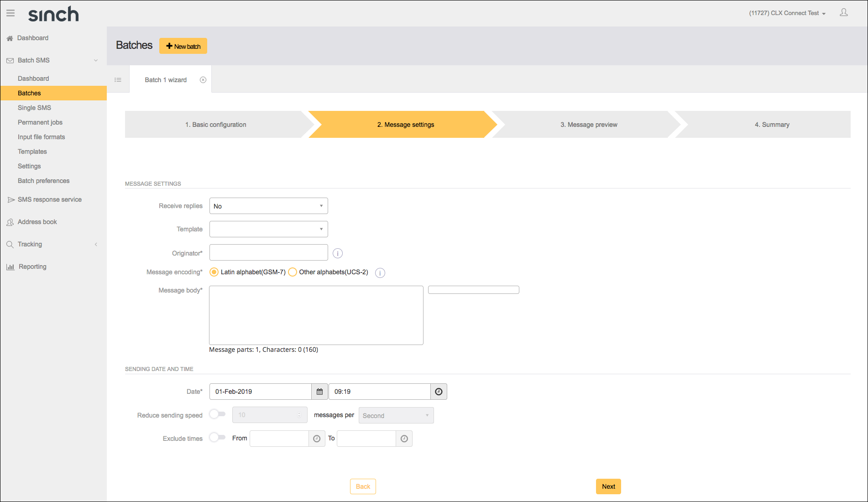Enable the Reduce sending speed toggle
Image resolution: width=868 pixels, height=502 pixels.
217,414
